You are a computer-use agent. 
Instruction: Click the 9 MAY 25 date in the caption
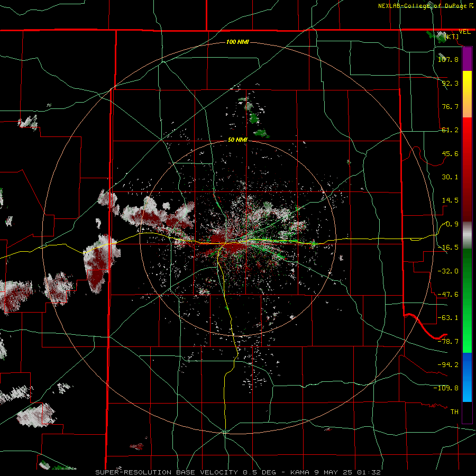334,472
